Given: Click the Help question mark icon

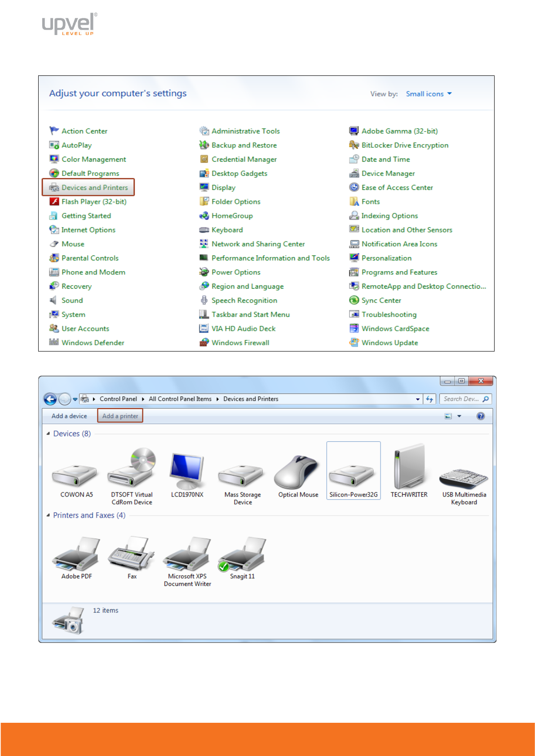Looking at the screenshot, I should click(480, 416).
